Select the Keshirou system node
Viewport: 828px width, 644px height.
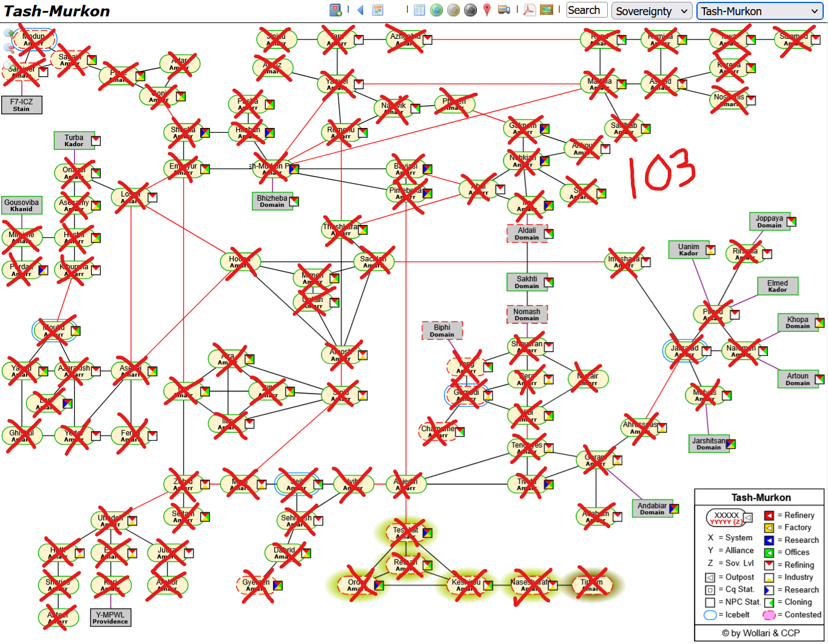(466, 585)
